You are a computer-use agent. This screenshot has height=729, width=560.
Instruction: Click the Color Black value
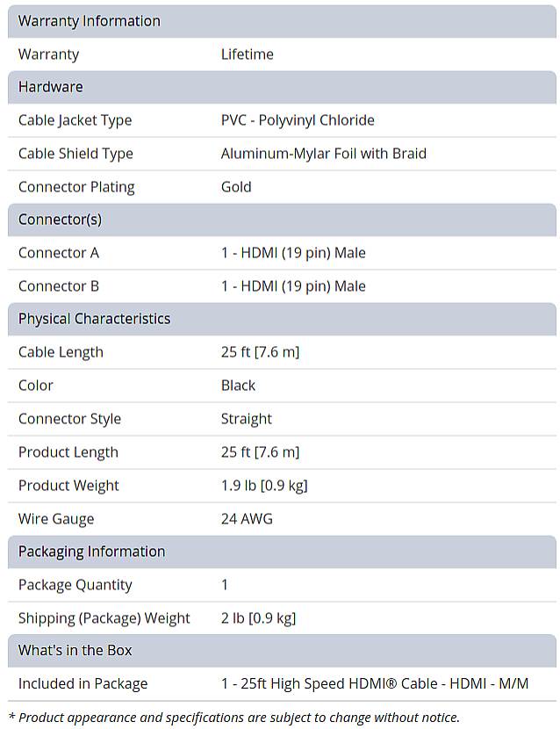238,386
